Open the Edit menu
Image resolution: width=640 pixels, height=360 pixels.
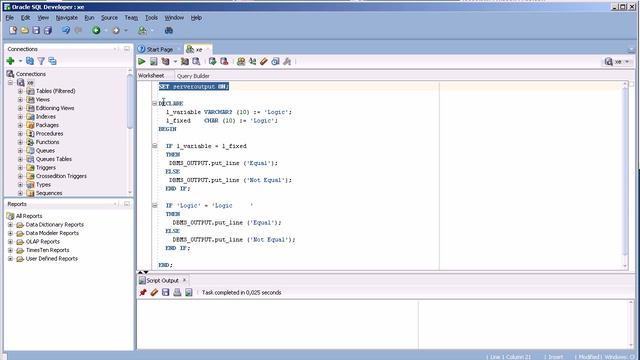tap(25, 18)
